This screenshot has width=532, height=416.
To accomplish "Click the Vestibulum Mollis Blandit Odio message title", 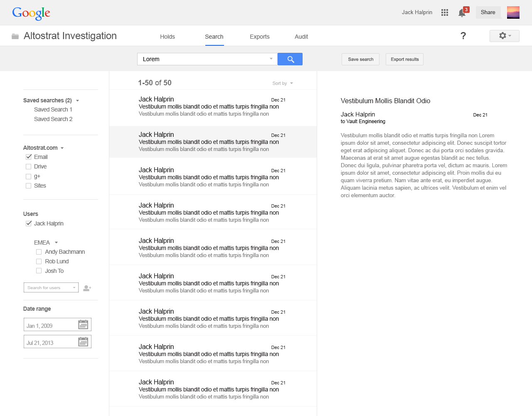I will tap(385, 101).
